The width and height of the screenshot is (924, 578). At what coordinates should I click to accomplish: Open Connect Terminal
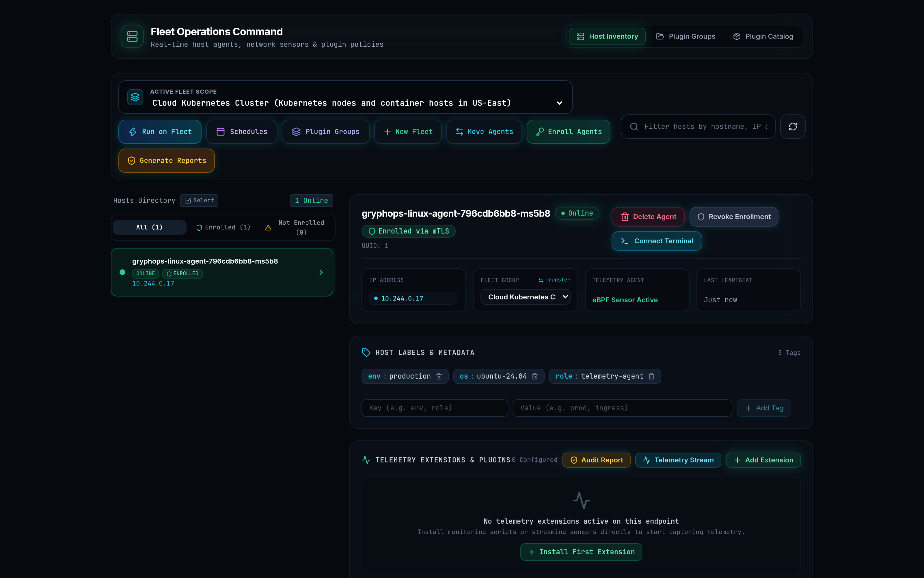657,241
